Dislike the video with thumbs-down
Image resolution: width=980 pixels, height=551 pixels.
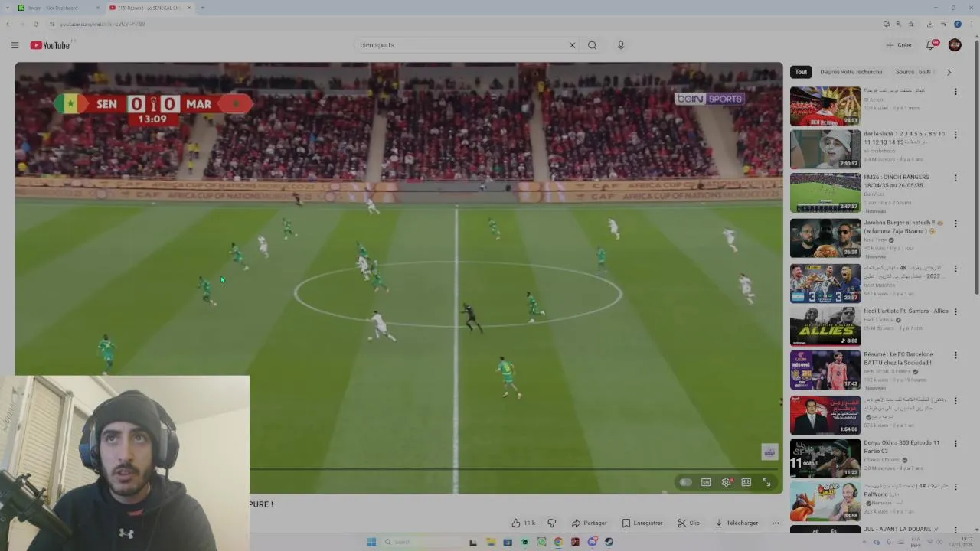tap(551, 523)
